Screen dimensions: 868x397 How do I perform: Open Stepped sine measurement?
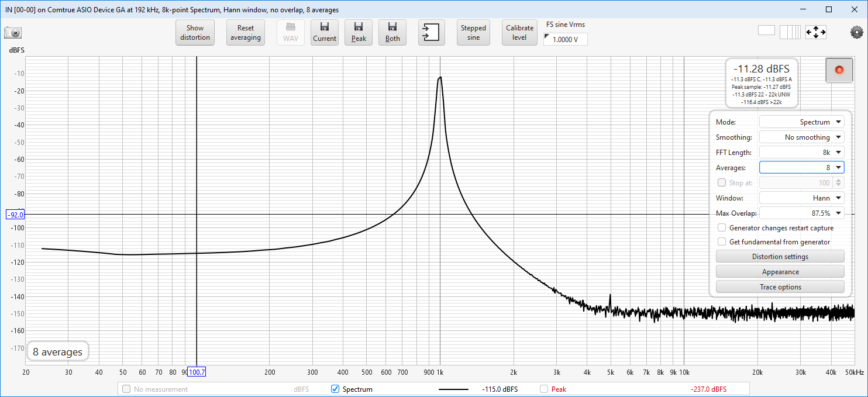click(473, 33)
